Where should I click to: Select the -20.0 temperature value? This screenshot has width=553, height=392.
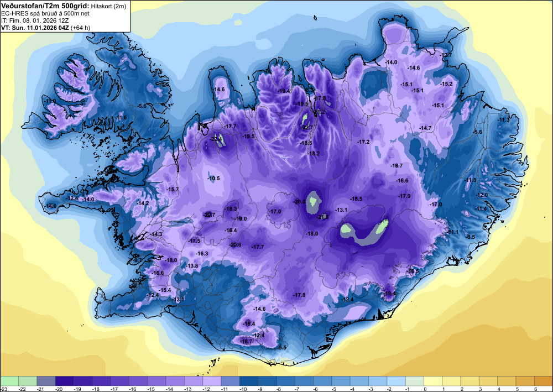click(x=299, y=202)
